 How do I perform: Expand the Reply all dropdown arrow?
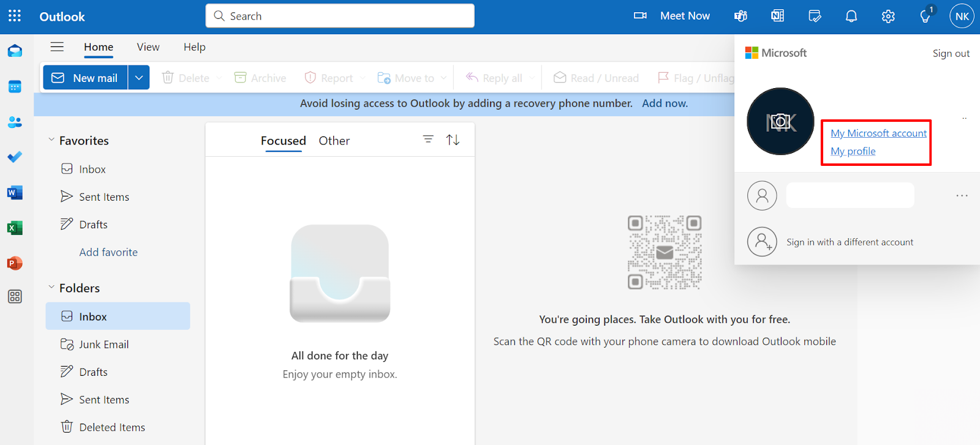click(532, 78)
